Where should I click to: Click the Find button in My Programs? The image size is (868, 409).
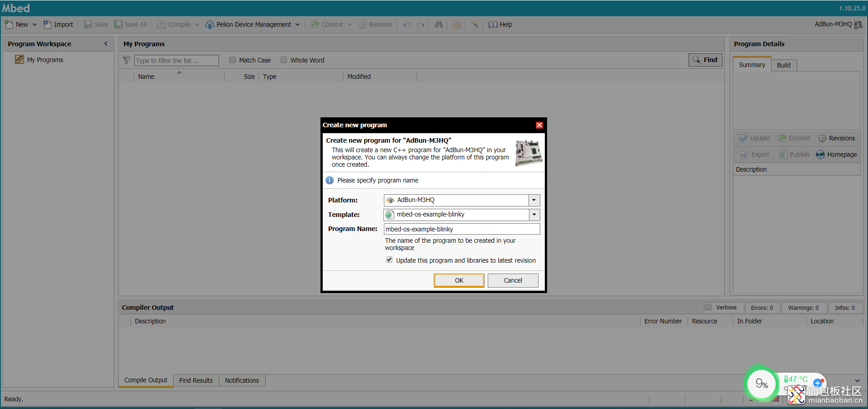point(705,60)
